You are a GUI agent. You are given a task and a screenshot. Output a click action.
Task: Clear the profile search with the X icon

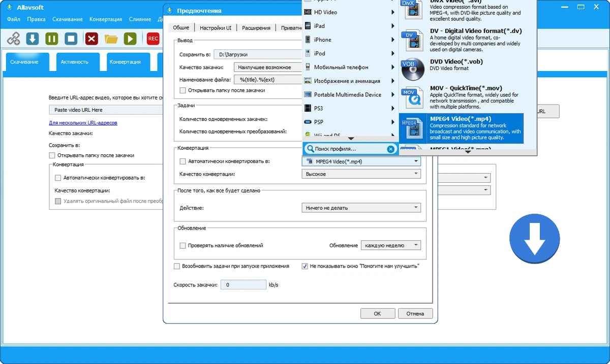coord(390,149)
